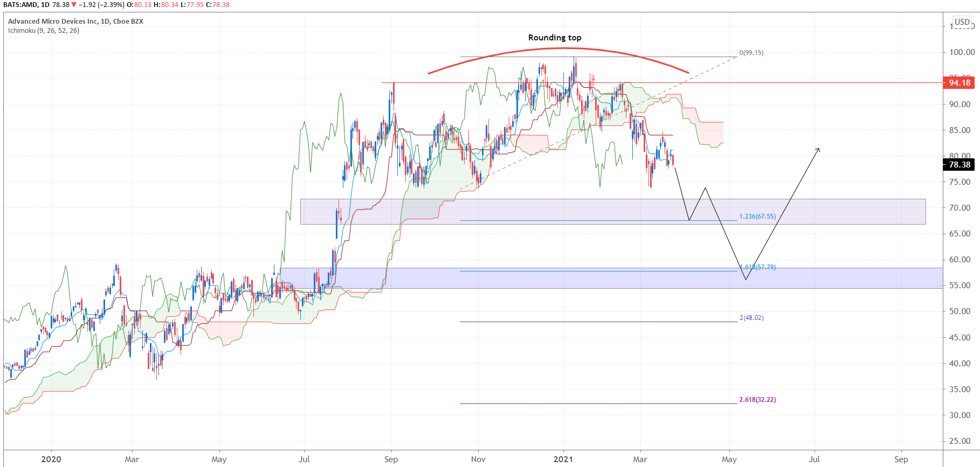
Task: Click the H:80.34 high value in header
Action: click(165, 5)
